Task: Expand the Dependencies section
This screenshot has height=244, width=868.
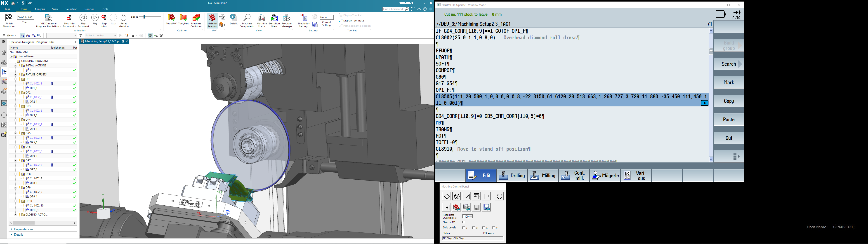Action: 24,229
